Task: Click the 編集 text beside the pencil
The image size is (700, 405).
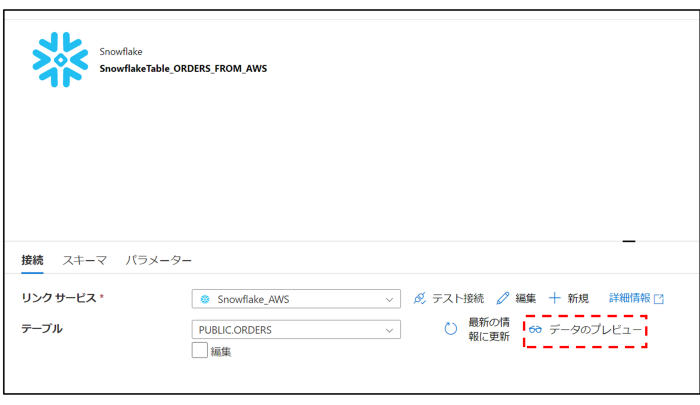Action: pyautogui.click(x=525, y=298)
